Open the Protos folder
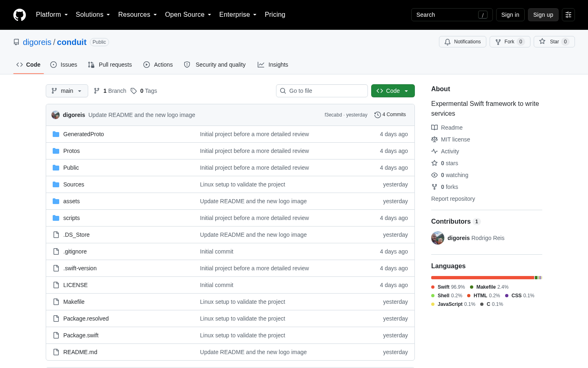This screenshot has height=368, width=588. (71, 151)
